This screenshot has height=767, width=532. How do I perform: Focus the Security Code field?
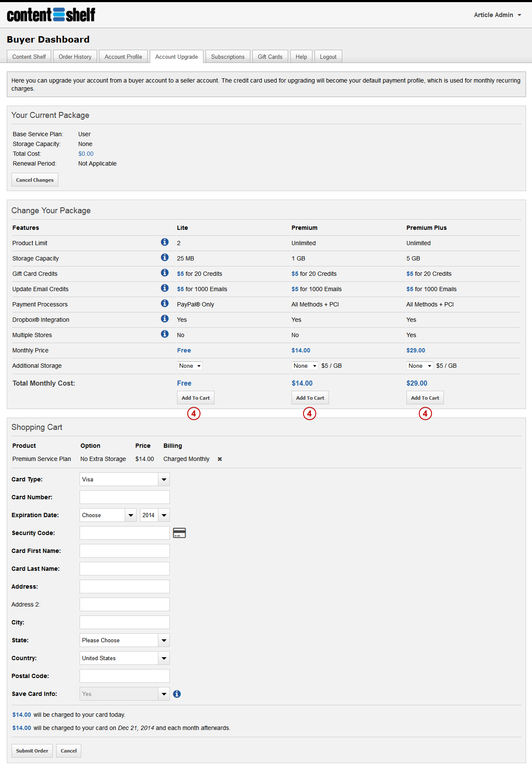[125, 533]
